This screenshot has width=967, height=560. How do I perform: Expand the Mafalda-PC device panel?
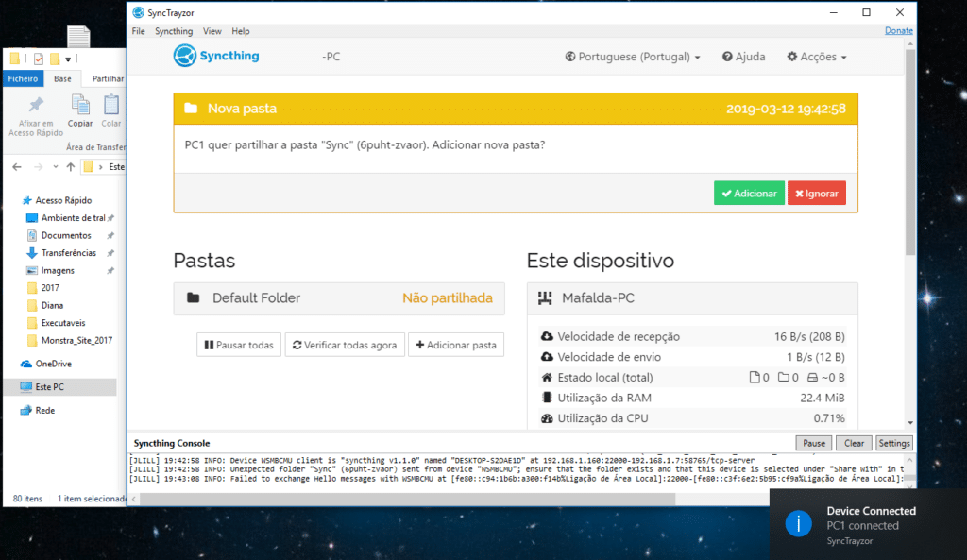tap(692, 298)
